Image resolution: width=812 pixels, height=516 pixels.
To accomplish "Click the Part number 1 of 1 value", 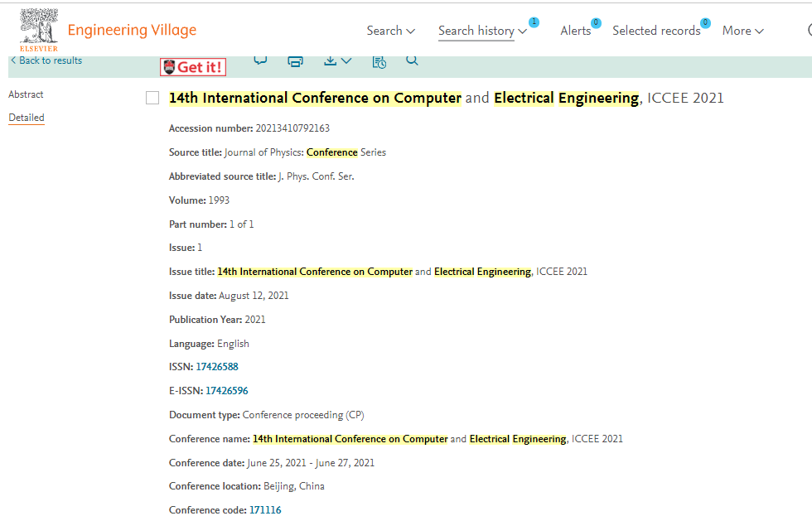I will (x=241, y=224).
